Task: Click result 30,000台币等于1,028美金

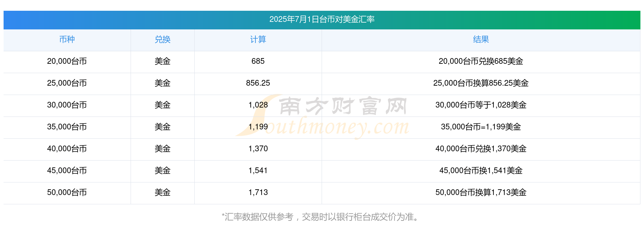Action: point(481,105)
